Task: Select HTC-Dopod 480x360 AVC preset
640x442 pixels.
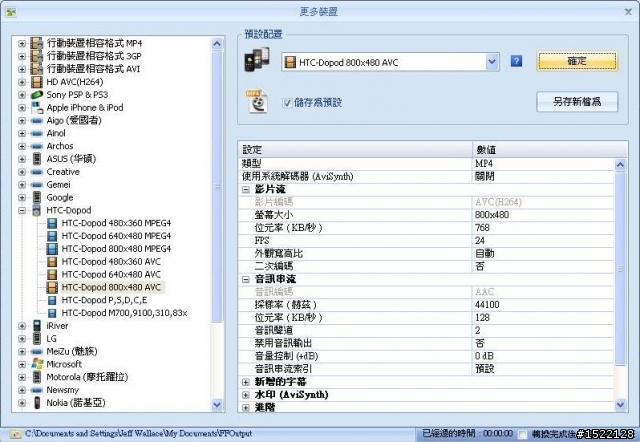Action: pyautogui.click(x=111, y=262)
